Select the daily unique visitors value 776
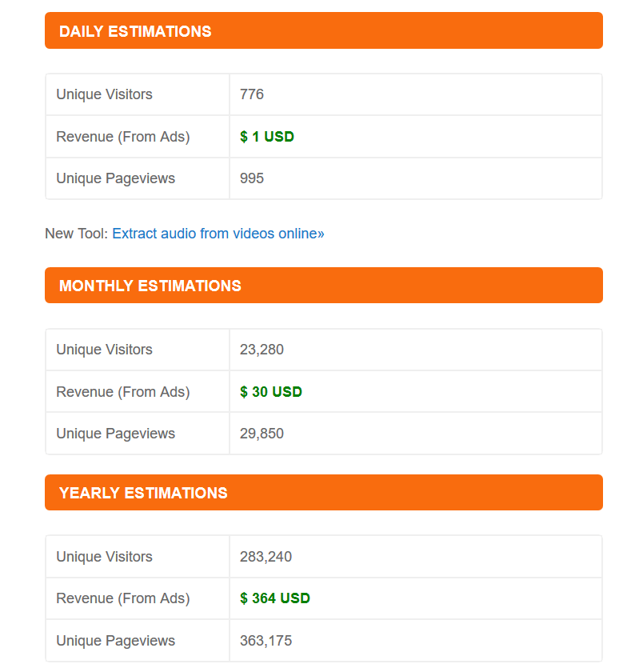 point(252,94)
